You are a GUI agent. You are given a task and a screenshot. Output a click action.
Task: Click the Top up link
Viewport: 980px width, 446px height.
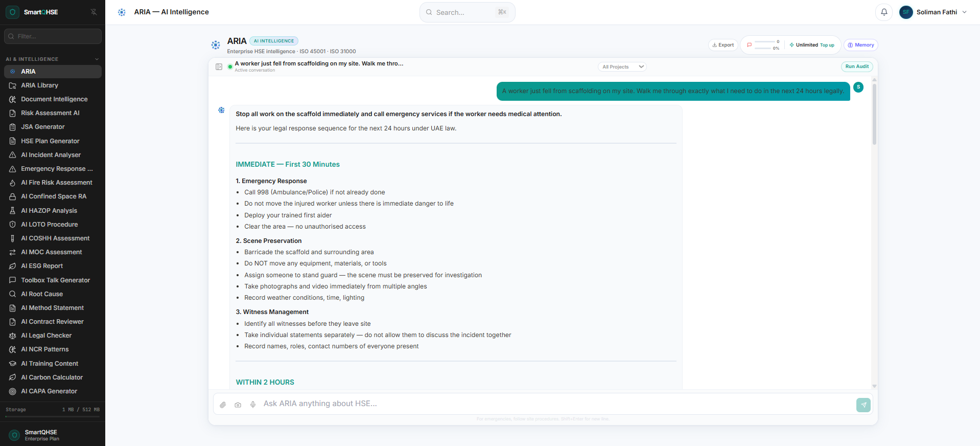pos(827,45)
